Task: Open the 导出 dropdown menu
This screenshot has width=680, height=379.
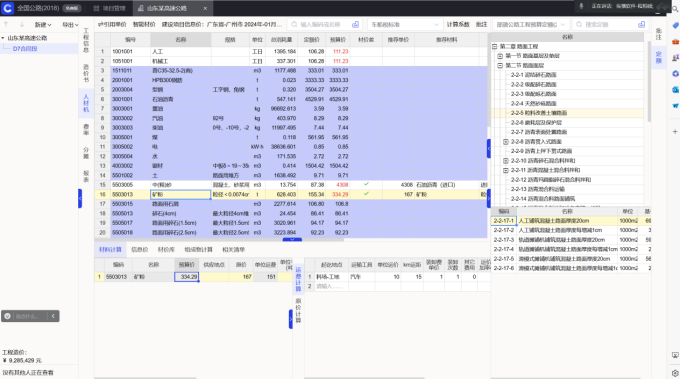Action: (70, 25)
